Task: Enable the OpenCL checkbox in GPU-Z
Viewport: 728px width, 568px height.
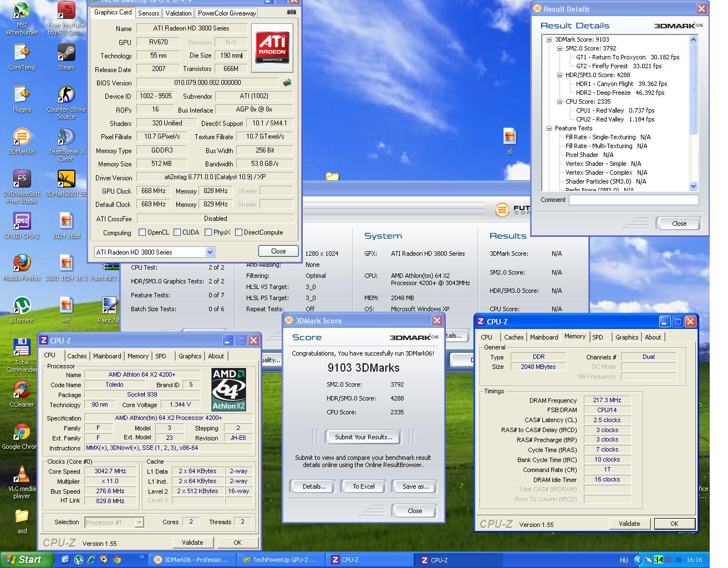Action: pos(142,232)
